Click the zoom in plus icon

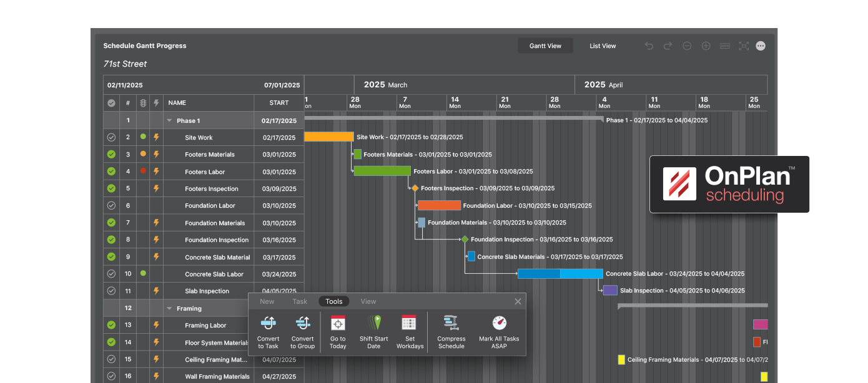point(706,46)
